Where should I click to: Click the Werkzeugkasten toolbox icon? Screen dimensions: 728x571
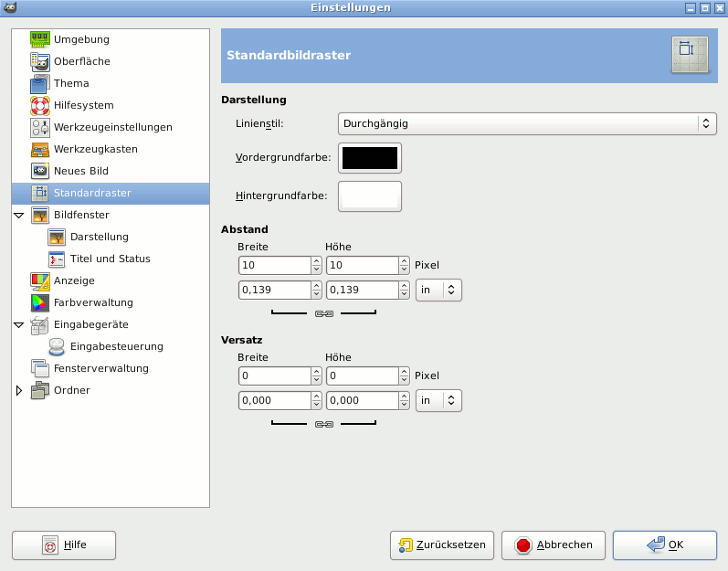pyautogui.click(x=40, y=150)
